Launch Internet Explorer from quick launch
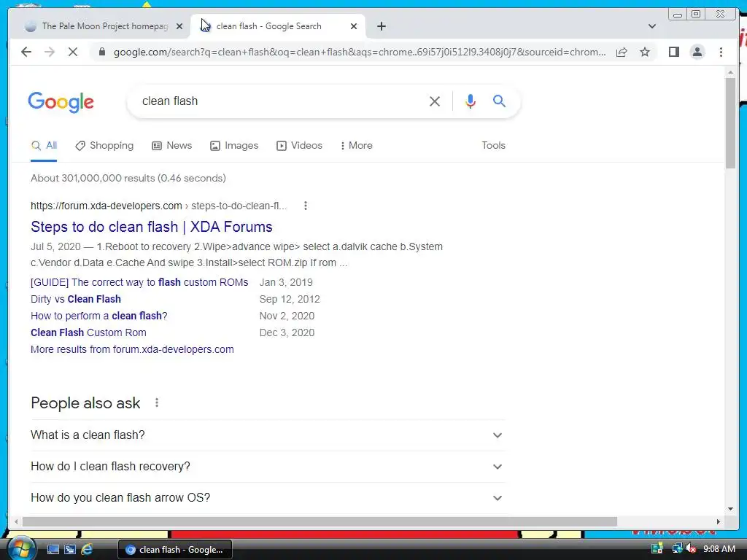Image resolution: width=747 pixels, height=560 pixels. tap(87, 550)
